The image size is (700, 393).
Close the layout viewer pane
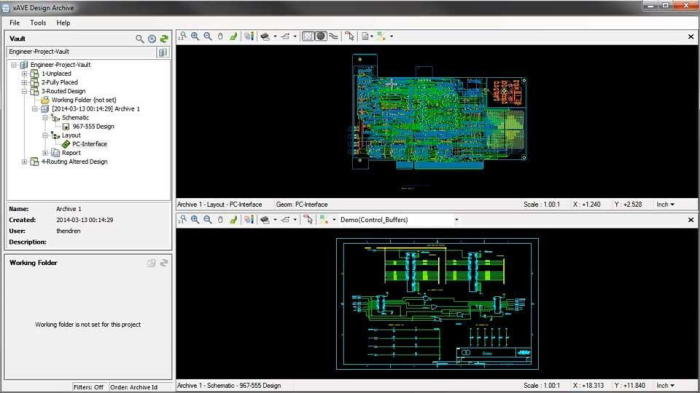[691, 37]
